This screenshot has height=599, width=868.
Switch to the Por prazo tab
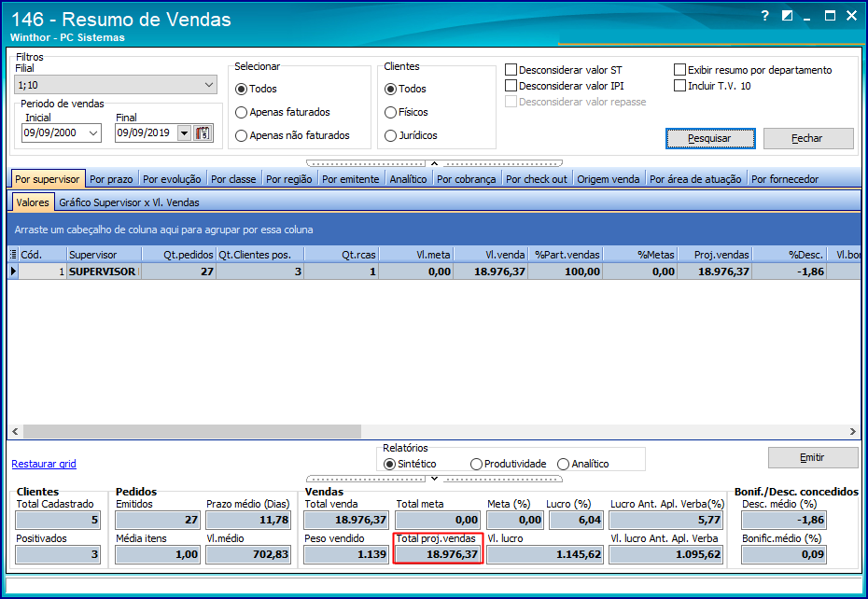[x=111, y=179]
